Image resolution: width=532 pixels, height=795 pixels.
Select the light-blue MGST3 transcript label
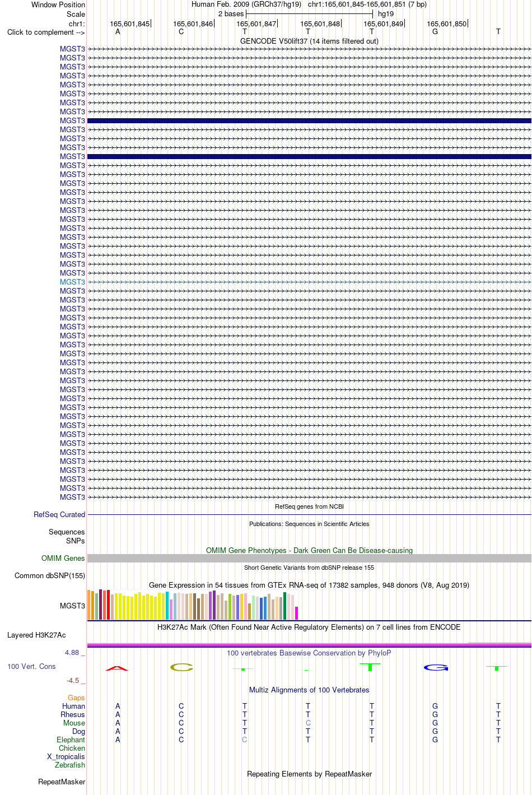(x=73, y=282)
